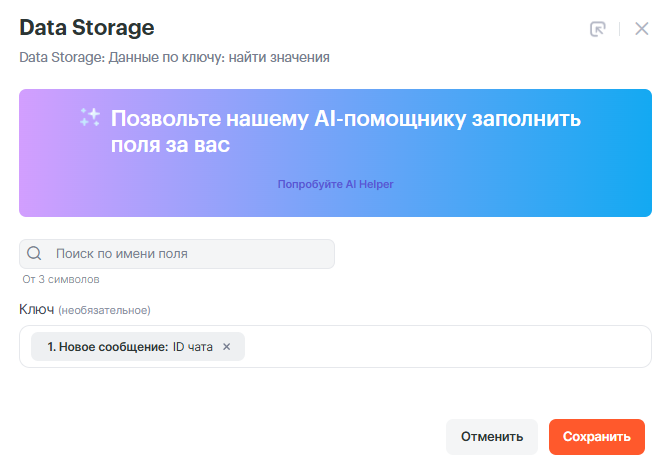This screenshot has width=669, height=473.
Task: Click the 'От 3 символов' hint text
Action: point(61,279)
